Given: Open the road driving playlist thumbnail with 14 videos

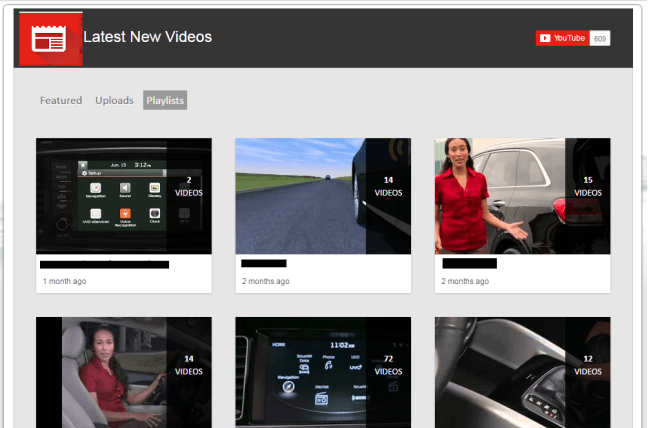Looking at the screenshot, I should point(323,196).
